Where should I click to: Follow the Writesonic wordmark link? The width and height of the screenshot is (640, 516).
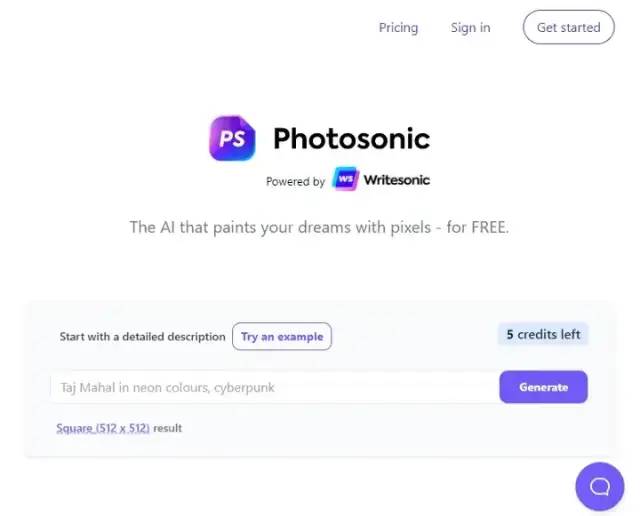pyautogui.click(x=396, y=180)
